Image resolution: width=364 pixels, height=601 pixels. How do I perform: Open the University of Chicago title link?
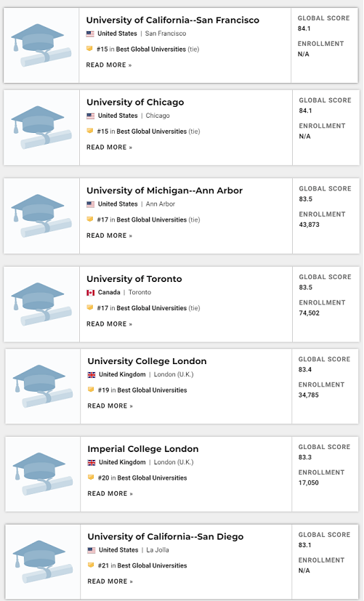point(135,102)
